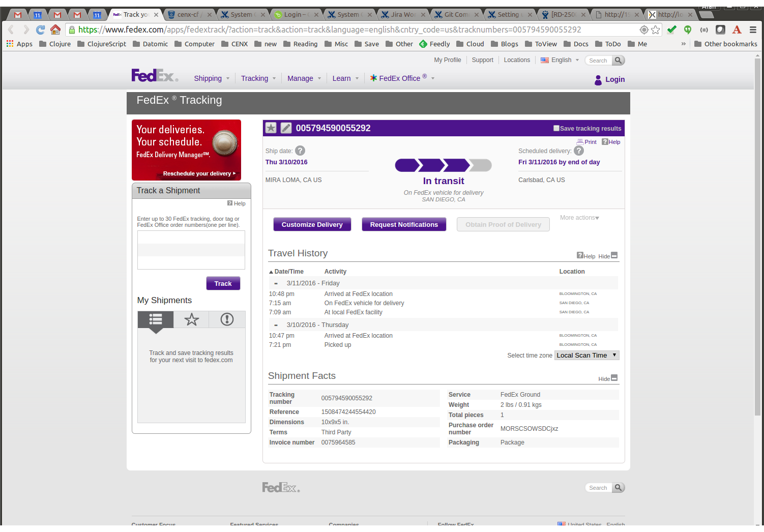Click Reschedule your delivery link

199,173
